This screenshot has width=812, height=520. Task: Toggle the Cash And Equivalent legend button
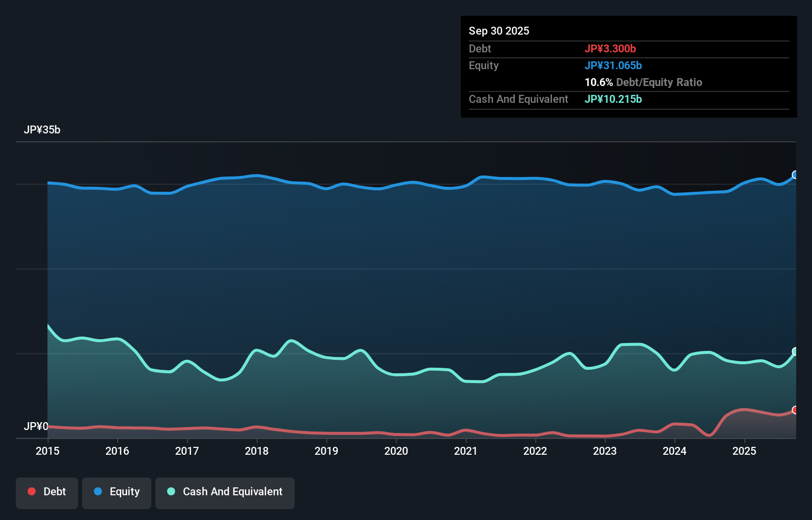point(225,493)
